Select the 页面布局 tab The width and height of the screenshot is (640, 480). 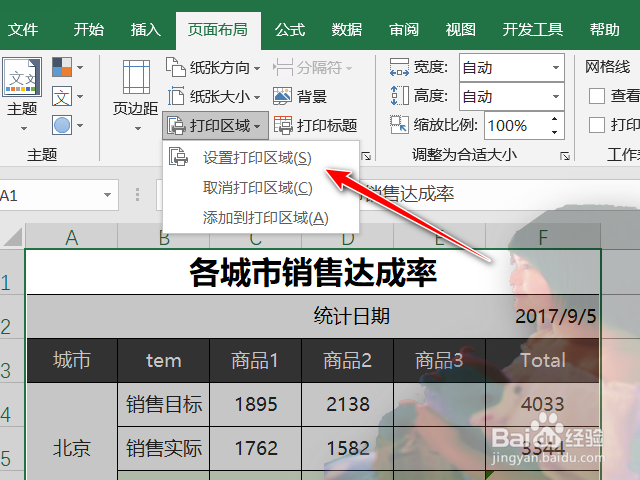point(218,30)
